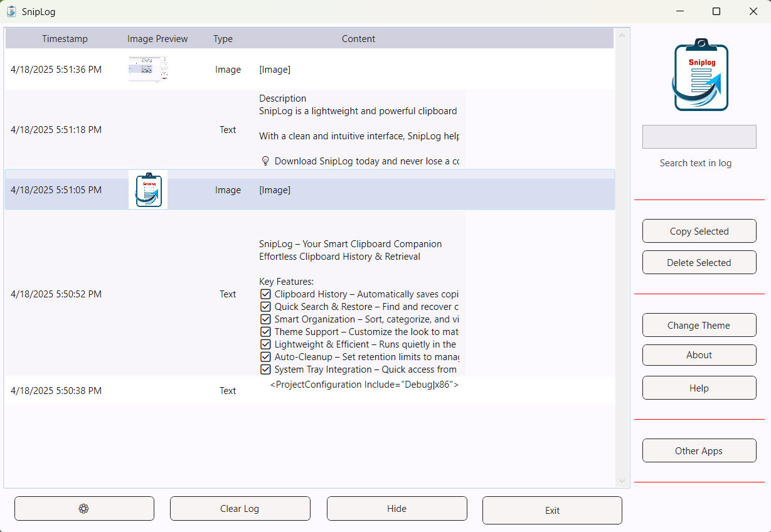The height and width of the screenshot is (532, 771).
Task: Select the entry timestamped 4/18/2025 5:50:52 PM
Action: [x=309, y=294]
